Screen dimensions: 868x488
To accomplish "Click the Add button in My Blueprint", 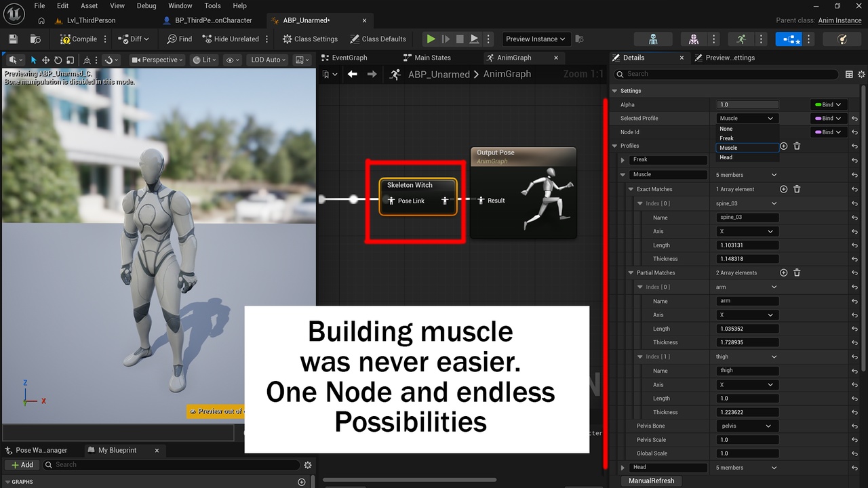I will (x=22, y=465).
